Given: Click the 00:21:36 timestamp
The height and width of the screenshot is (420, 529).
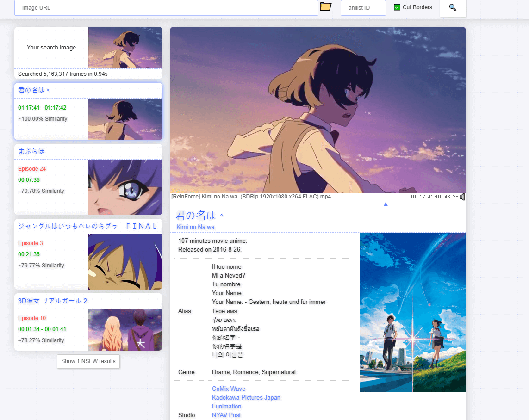Looking at the screenshot, I should pyautogui.click(x=29, y=254).
